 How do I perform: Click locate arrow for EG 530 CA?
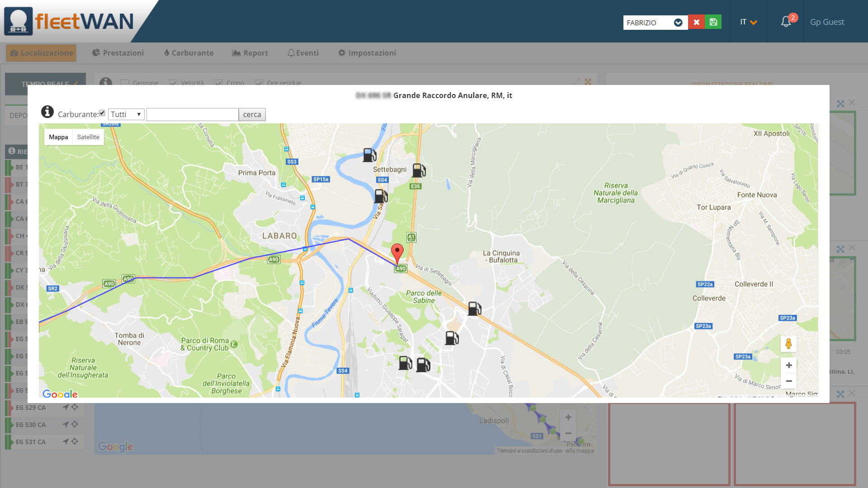pyautogui.click(x=66, y=424)
